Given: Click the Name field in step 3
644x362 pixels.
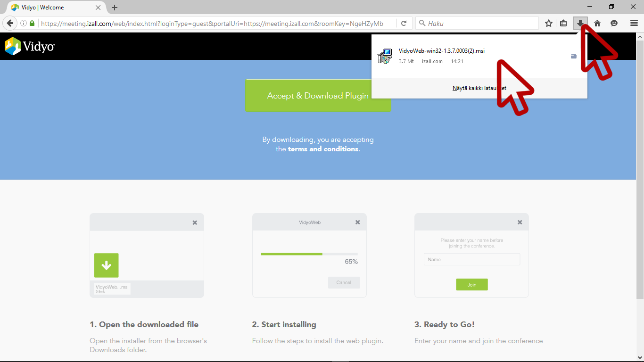Looking at the screenshot, I should [x=472, y=259].
